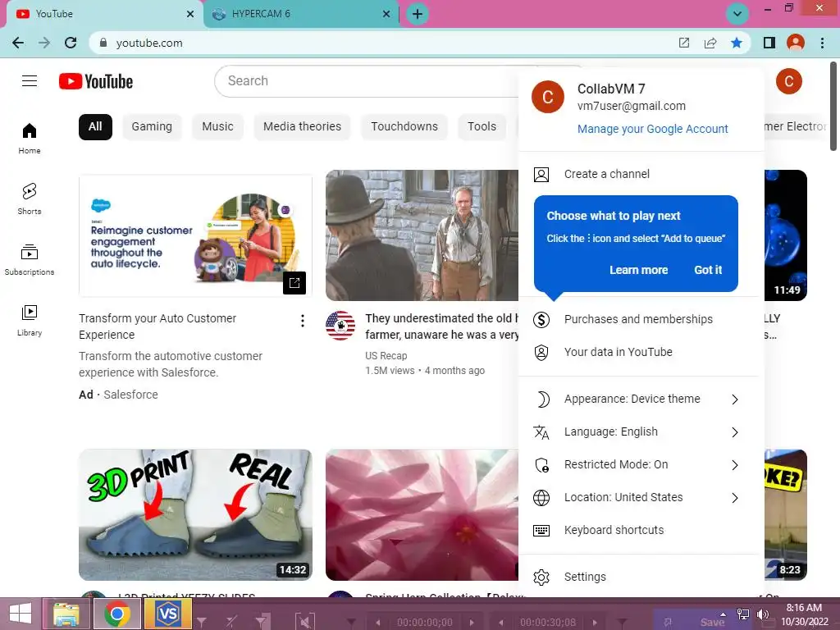
Task: Click the volume icon in system tray
Action: 763,614
